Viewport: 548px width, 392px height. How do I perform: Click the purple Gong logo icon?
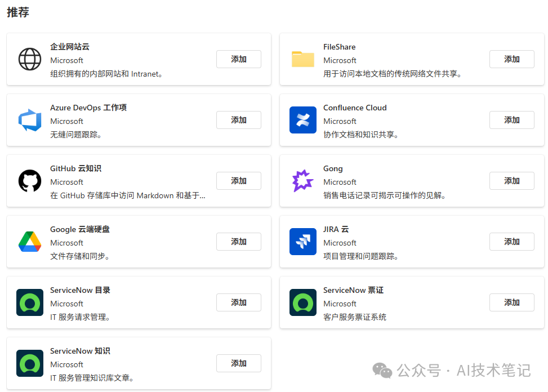[x=302, y=181]
